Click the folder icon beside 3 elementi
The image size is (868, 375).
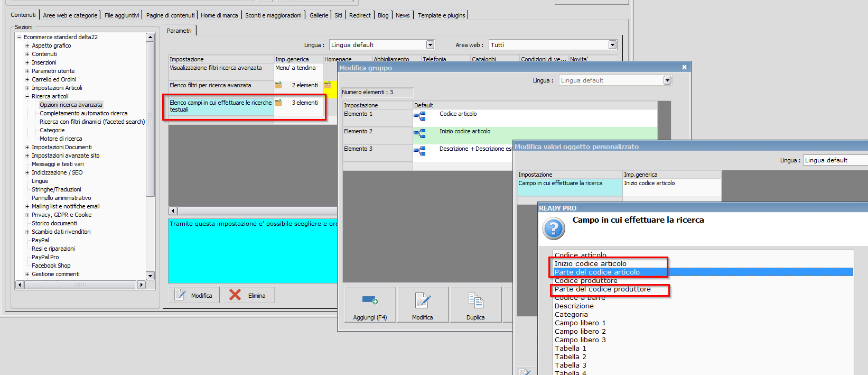click(x=278, y=103)
